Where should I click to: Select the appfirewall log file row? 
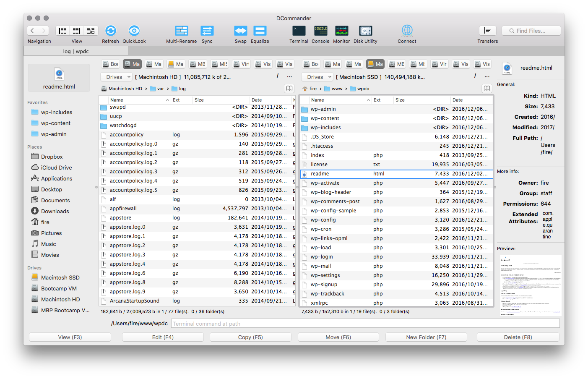[197, 208]
